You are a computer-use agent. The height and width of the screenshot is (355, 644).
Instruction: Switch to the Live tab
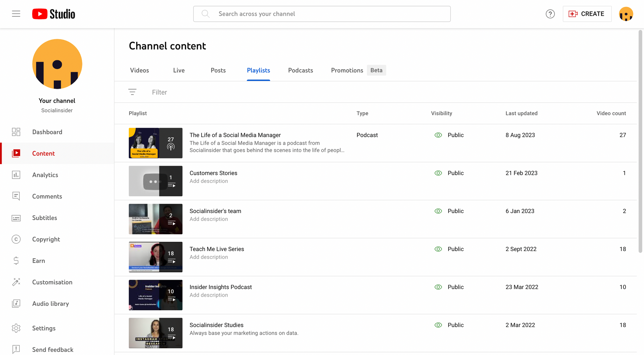click(179, 70)
